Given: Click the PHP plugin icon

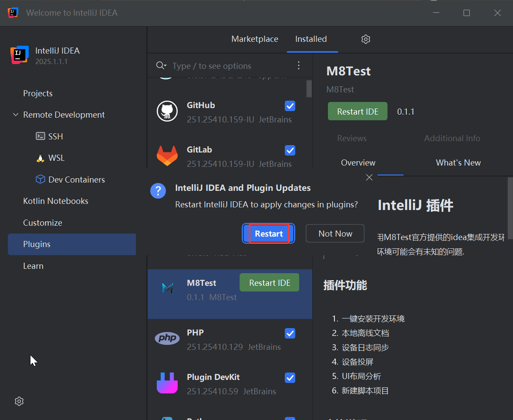Looking at the screenshot, I should [167, 338].
